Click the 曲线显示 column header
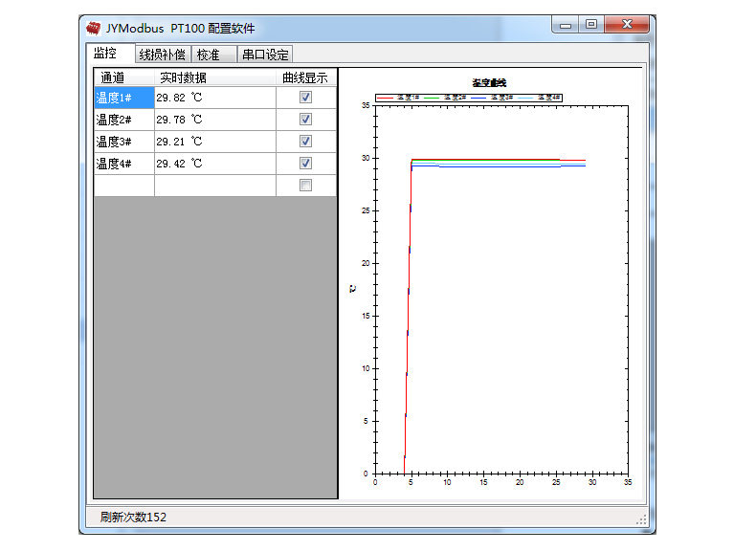This screenshot has height=551, width=756. coord(305,77)
